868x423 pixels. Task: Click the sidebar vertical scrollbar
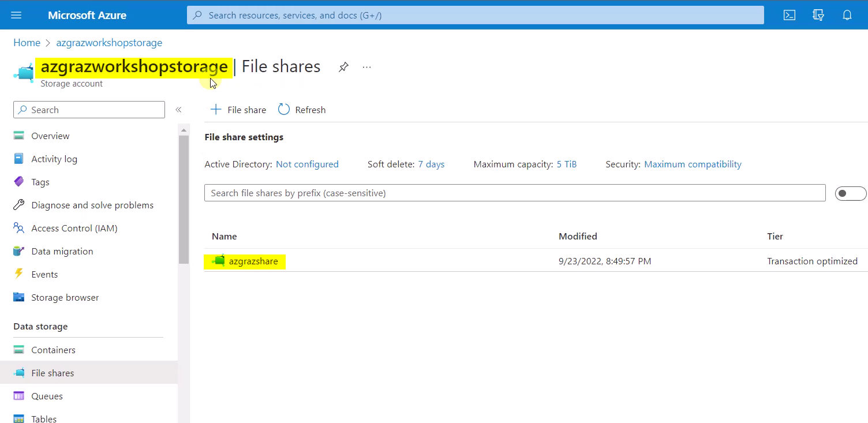[x=184, y=199]
